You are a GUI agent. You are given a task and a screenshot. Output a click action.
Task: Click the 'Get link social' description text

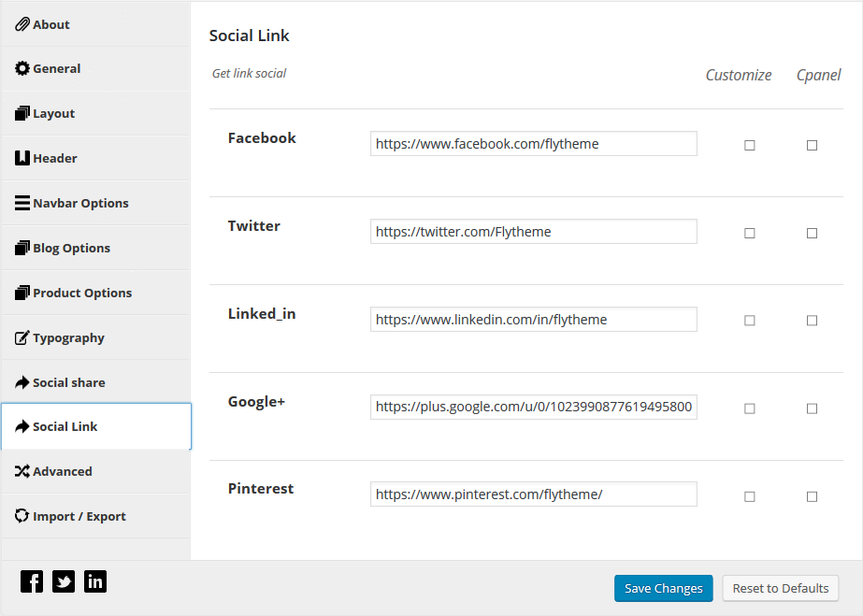point(250,73)
